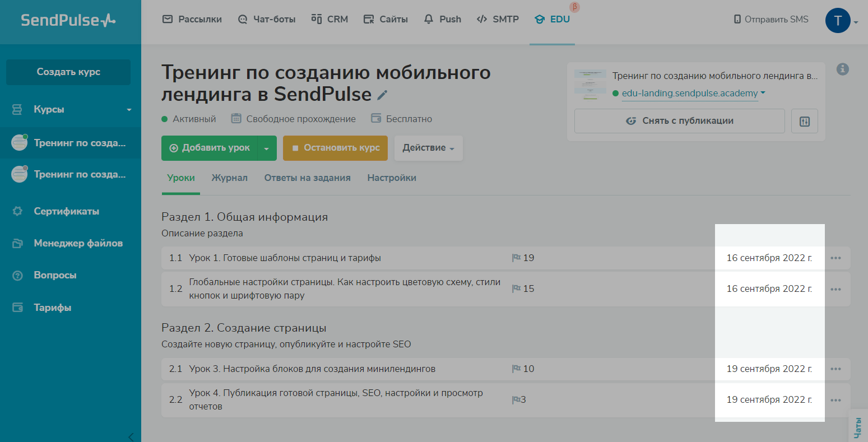This screenshot has height=442, width=868.
Task: Open the File manager in the sidebar
Action: (78, 243)
